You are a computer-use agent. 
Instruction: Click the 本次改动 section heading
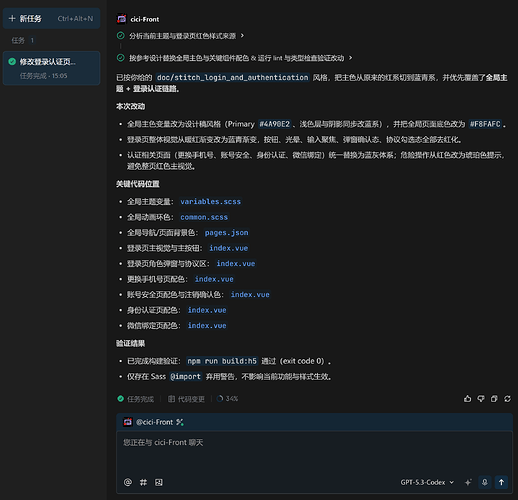click(x=130, y=106)
